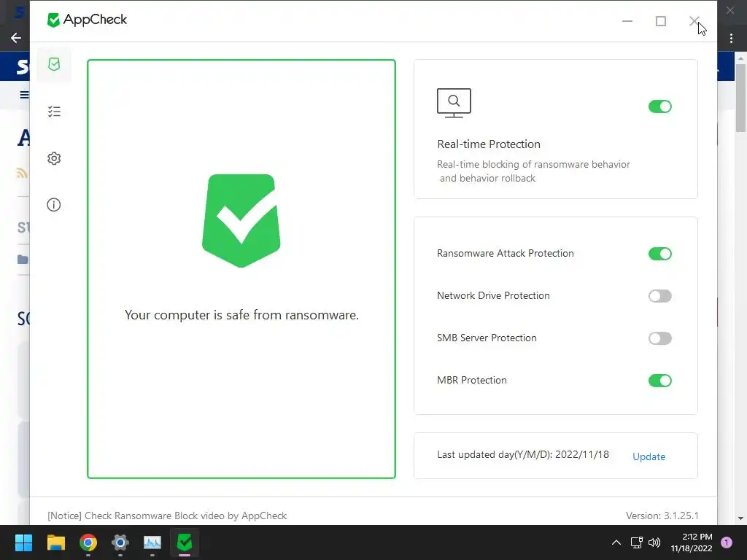Click the browser back arrow behind AppCheck
This screenshot has width=747, height=560.
(16, 38)
